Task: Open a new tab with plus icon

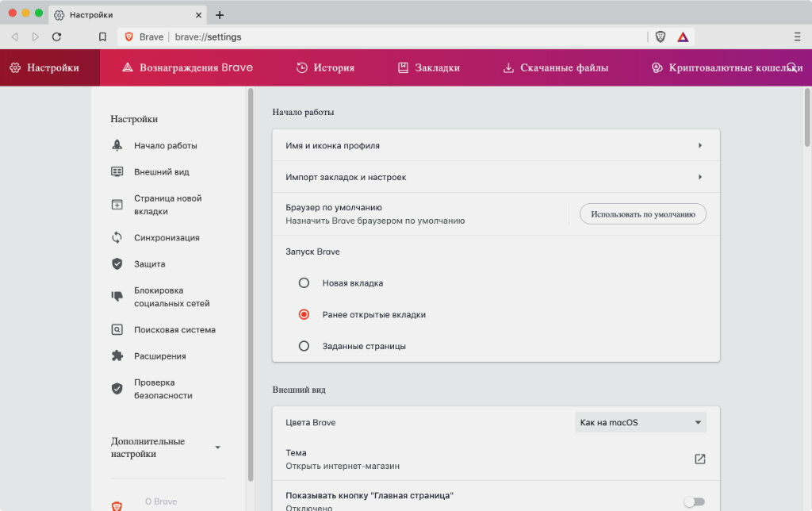Action: 220,15
